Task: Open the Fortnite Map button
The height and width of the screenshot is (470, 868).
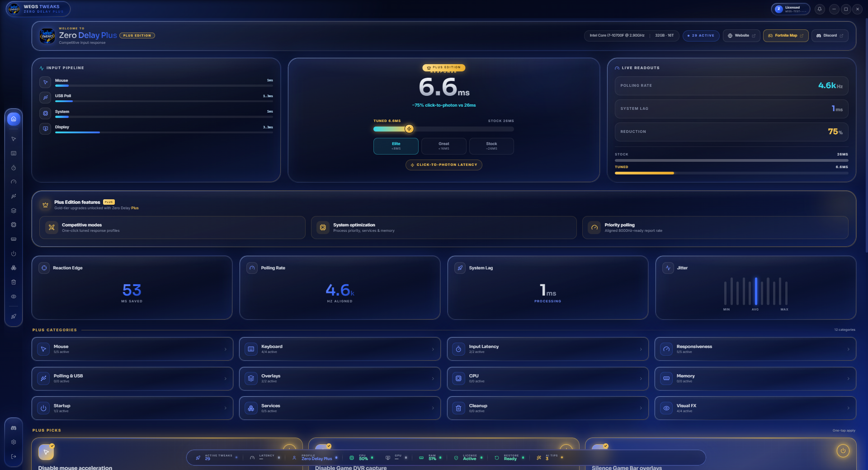Action: point(786,36)
